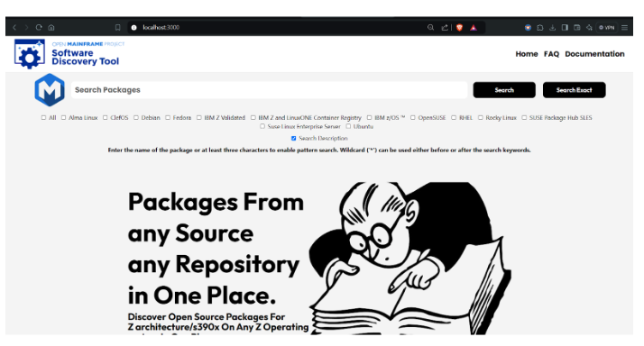Click the Software Discovery Tool gear logo
The height and width of the screenshot is (346, 644).
point(29,54)
